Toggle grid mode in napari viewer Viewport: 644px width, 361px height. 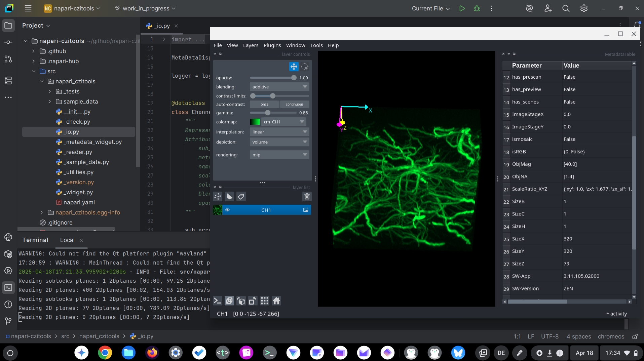(265, 301)
